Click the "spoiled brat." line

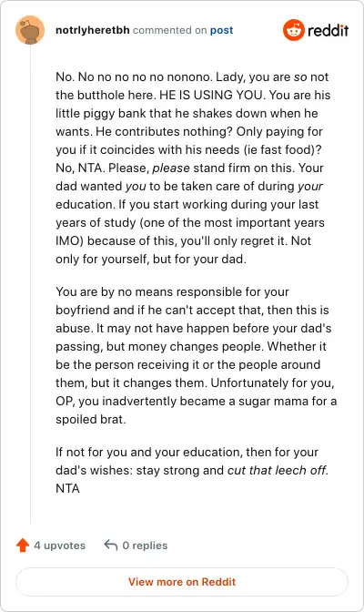pos(90,419)
